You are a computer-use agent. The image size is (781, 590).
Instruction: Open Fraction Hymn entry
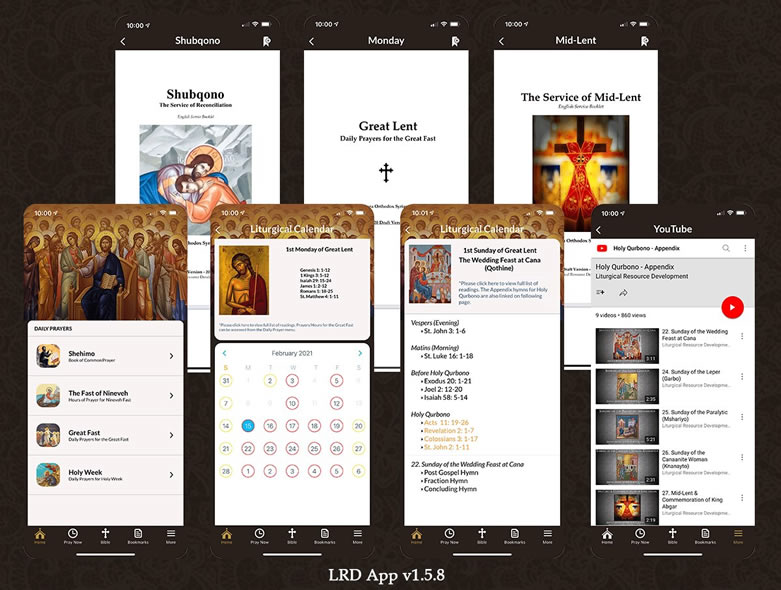point(445,481)
